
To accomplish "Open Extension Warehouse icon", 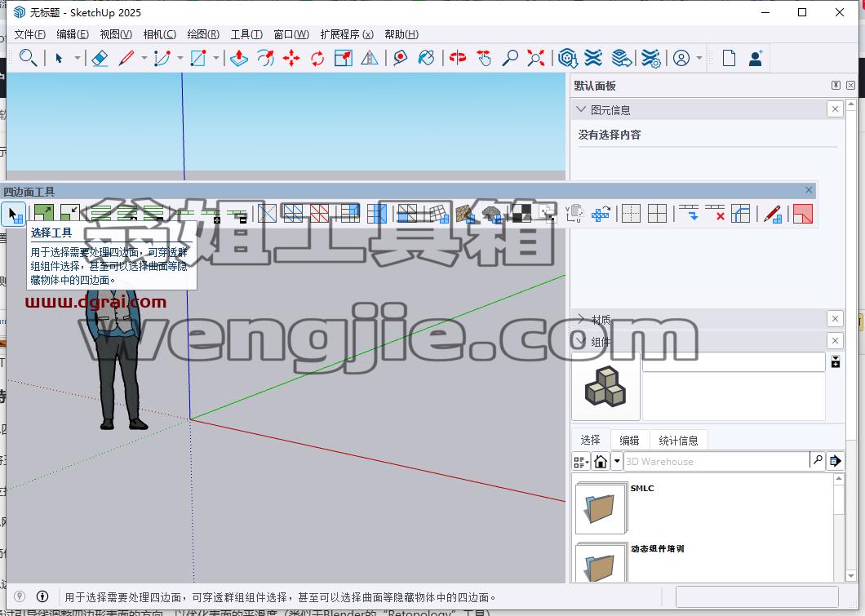I will pos(593,58).
